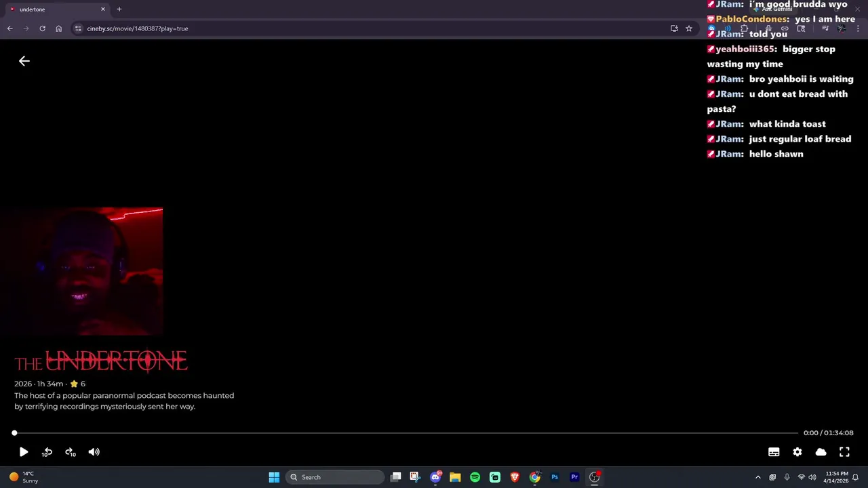Launch Snipping Tool from the taskbar
Screen dimensions: 868x488
coord(415,477)
